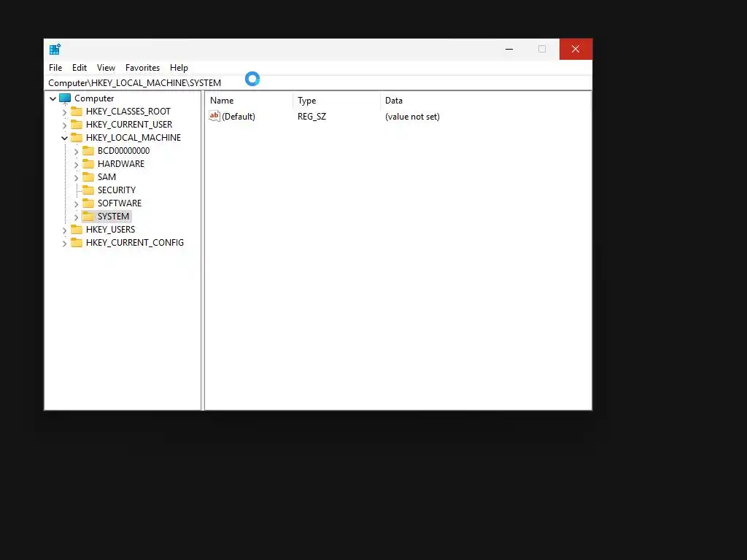This screenshot has width=747, height=560.
Task: Click the (value not set) data cell
Action: click(412, 116)
